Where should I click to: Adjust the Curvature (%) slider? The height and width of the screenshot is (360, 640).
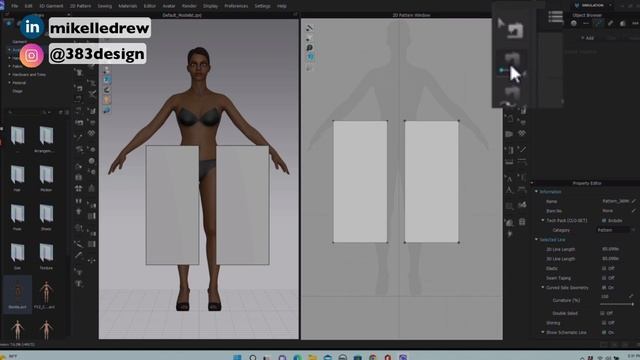(617, 304)
